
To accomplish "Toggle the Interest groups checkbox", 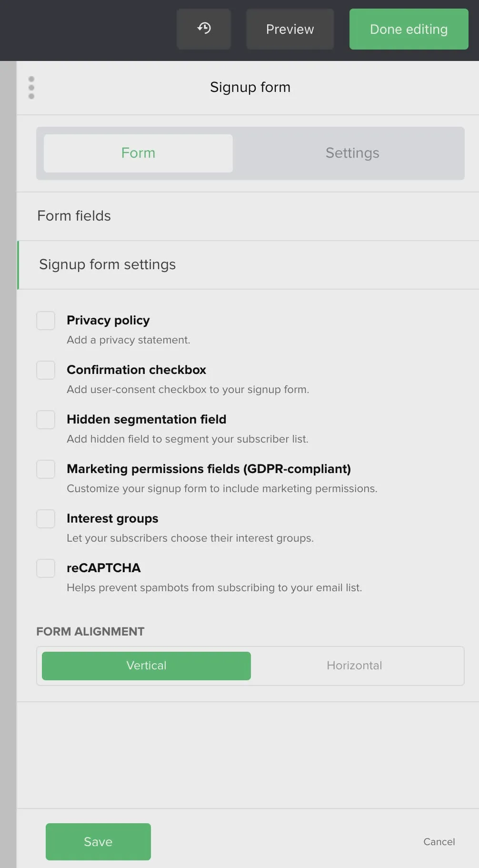I will pos(46,519).
